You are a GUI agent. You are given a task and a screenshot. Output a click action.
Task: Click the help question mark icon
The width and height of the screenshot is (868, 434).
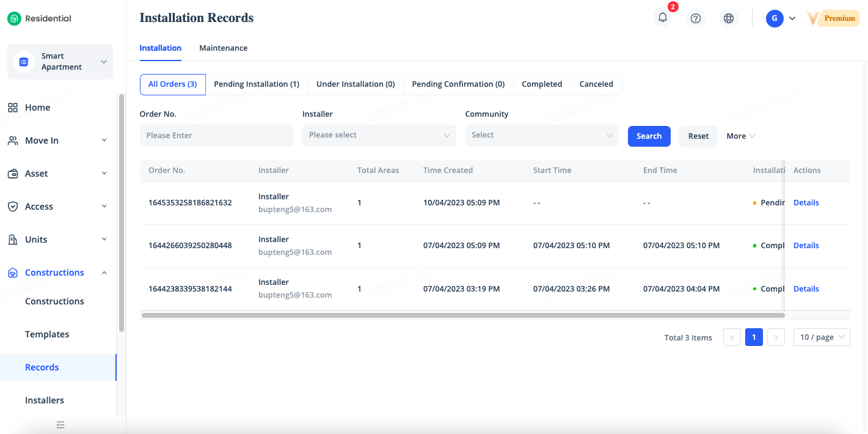695,18
